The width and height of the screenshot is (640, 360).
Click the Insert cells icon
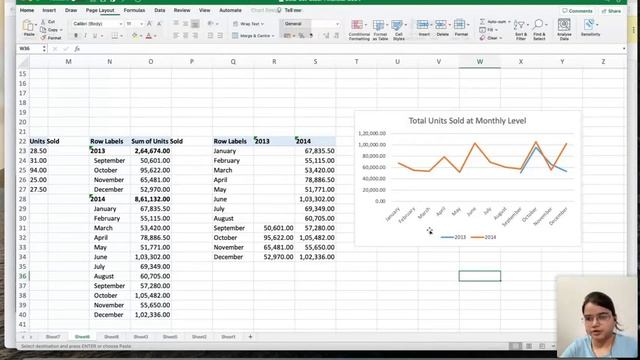[422, 25]
